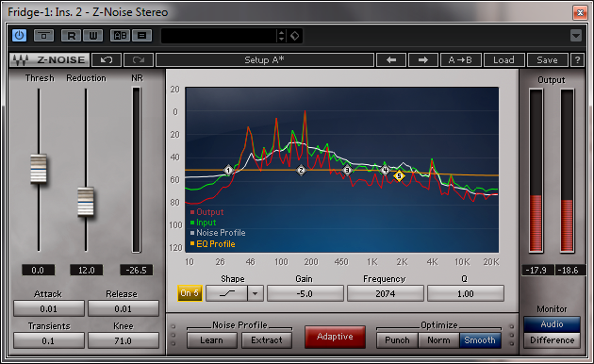The height and width of the screenshot is (364, 594).
Task: Enable automation Read (R) button
Action: click(72, 36)
